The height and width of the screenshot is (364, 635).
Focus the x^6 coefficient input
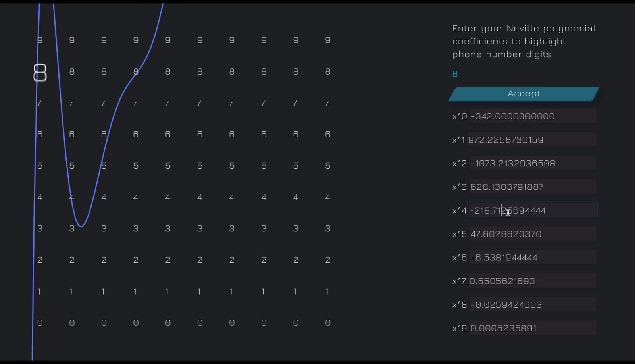532,257
